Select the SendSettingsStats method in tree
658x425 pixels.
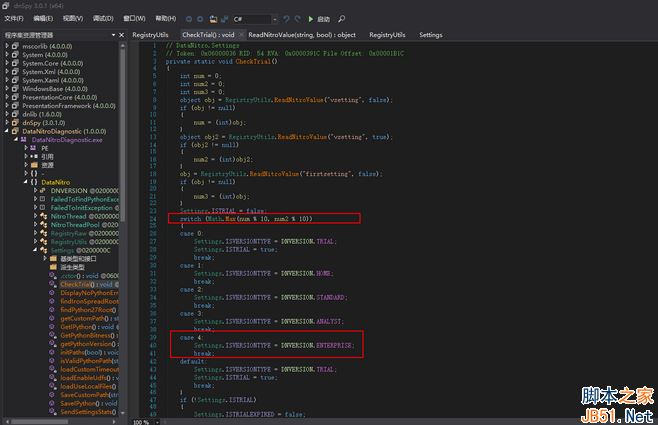(88, 412)
